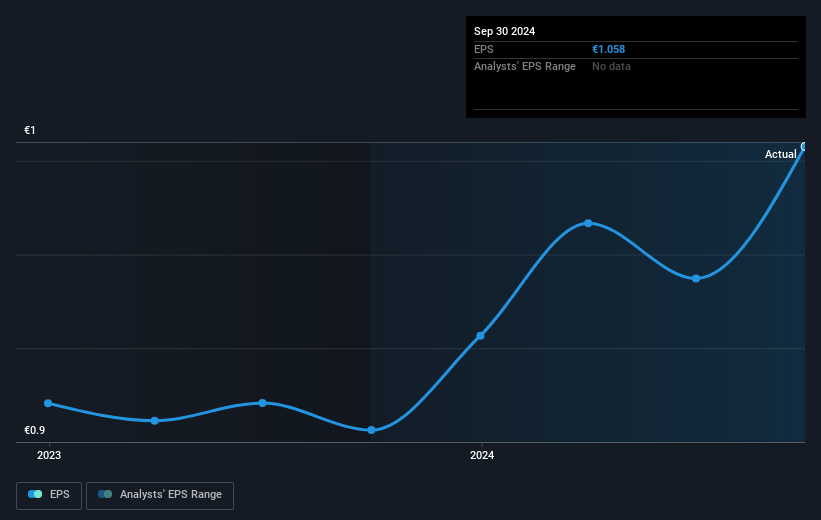Select the second data point of 2023
Viewport: 821px width, 520px height.
pos(154,421)
